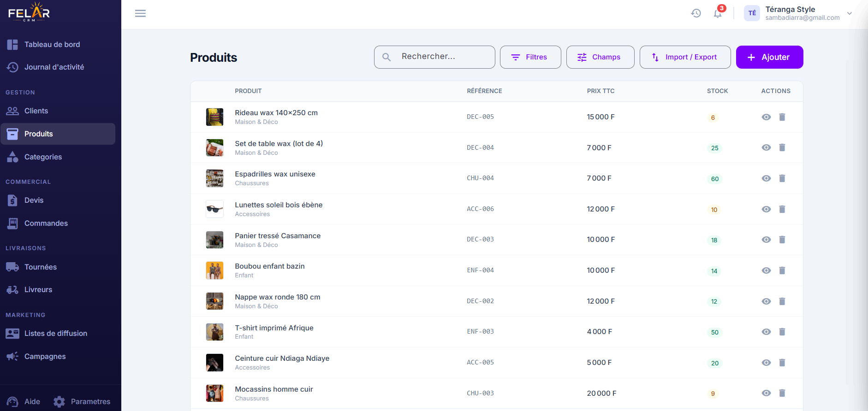Click price 20 000 F
This screenshot has height=411, width=868.
[x=601, y=393]
